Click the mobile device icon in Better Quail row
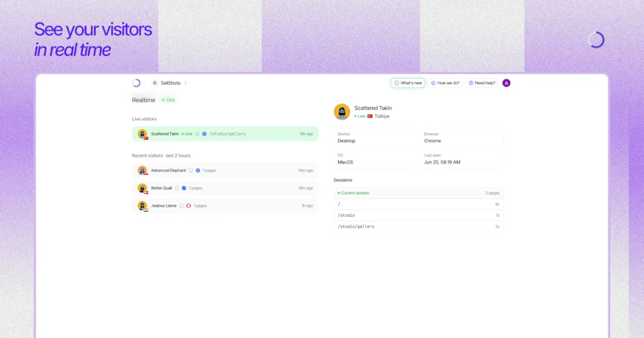Screen dimensions: 644x338 (177, 188)
